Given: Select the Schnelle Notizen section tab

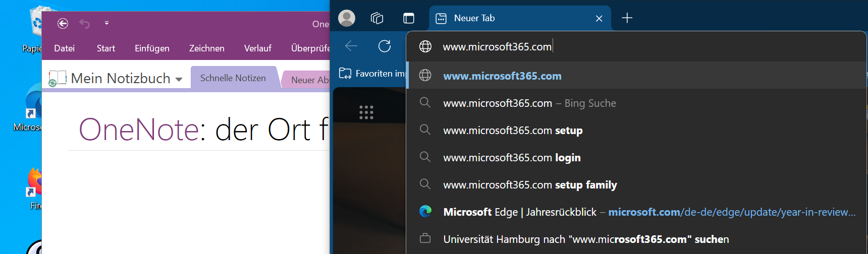Looking at the screenshot, I should pyautogui.click(x=233, y=78).
